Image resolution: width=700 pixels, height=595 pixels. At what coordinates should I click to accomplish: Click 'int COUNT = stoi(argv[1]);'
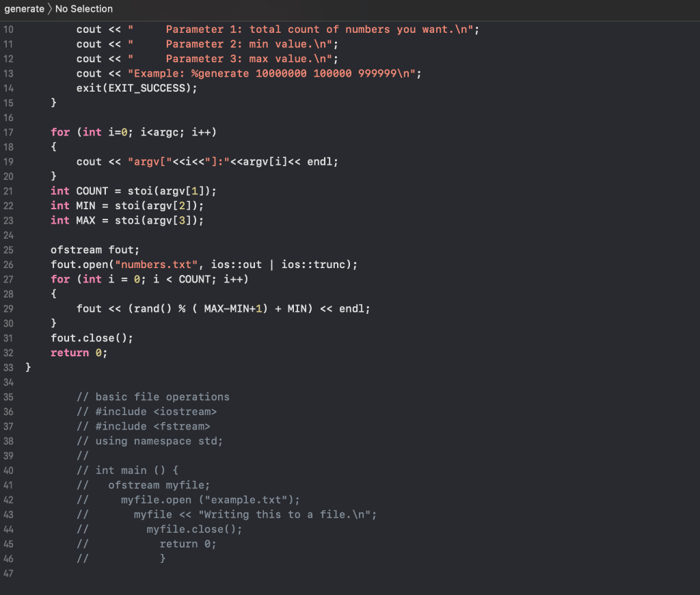[x=133, y=191]
